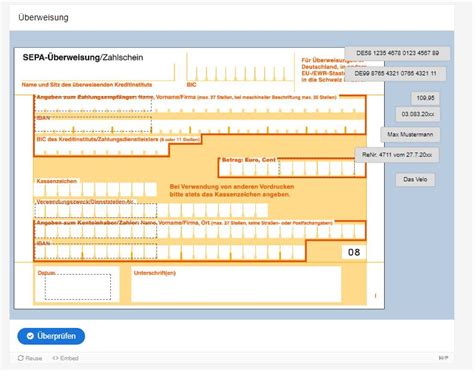Click the Embed link

click(66, 358)
